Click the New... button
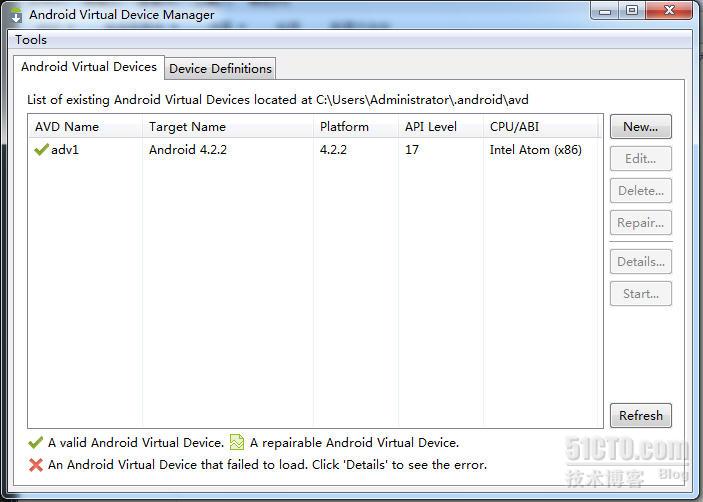Screen dimensions: 703x502 640,127
